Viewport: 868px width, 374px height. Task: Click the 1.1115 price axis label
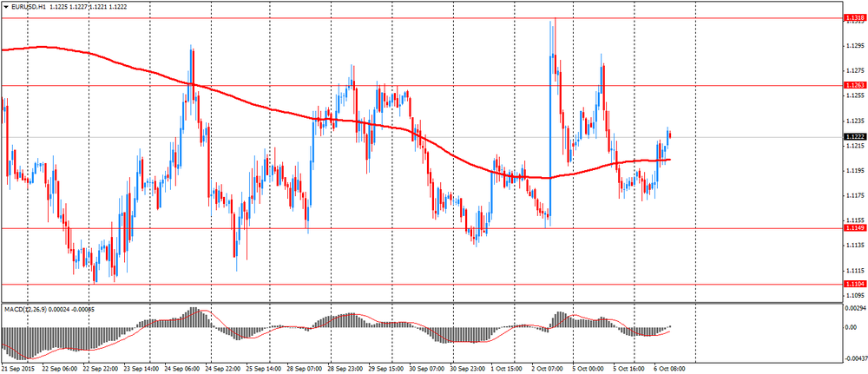click(854, 271)
